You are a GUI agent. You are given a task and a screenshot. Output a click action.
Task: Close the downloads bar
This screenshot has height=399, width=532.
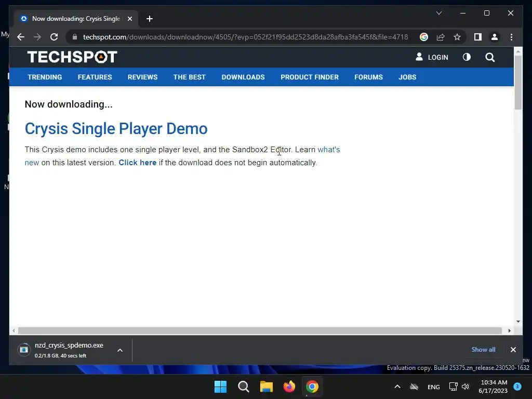[513, 350]
